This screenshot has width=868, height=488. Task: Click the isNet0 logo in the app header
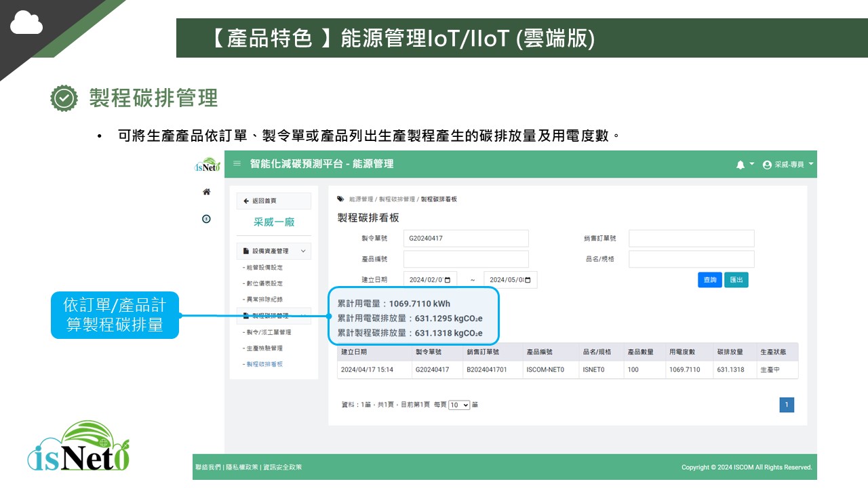pos(208,165)
